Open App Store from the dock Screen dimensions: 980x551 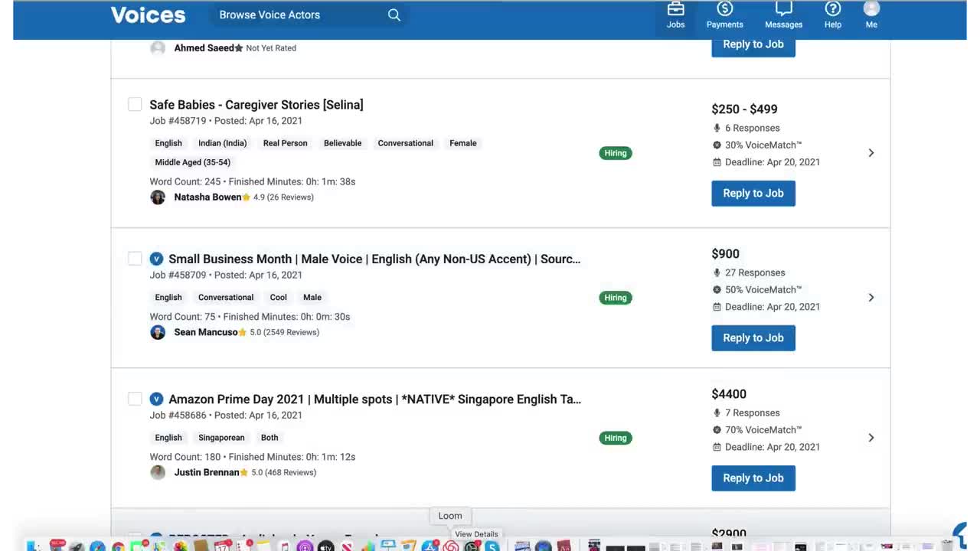[x=430, y=546]
